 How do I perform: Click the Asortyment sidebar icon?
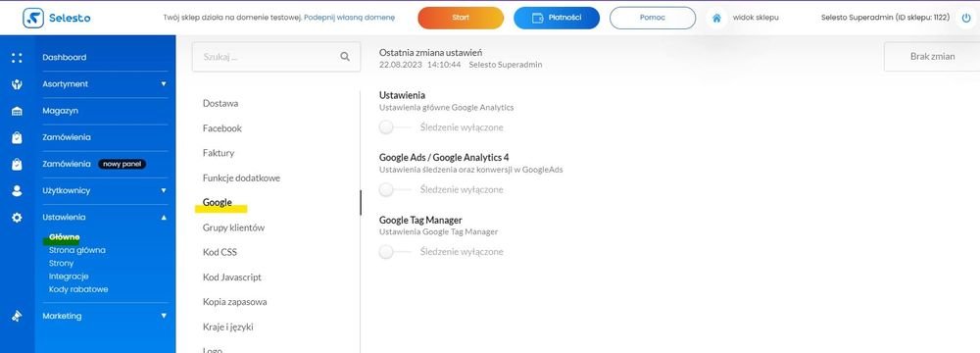[17, 84]
